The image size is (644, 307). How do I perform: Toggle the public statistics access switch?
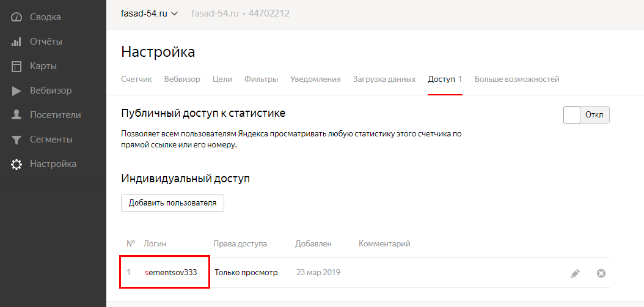coord(586,115)
